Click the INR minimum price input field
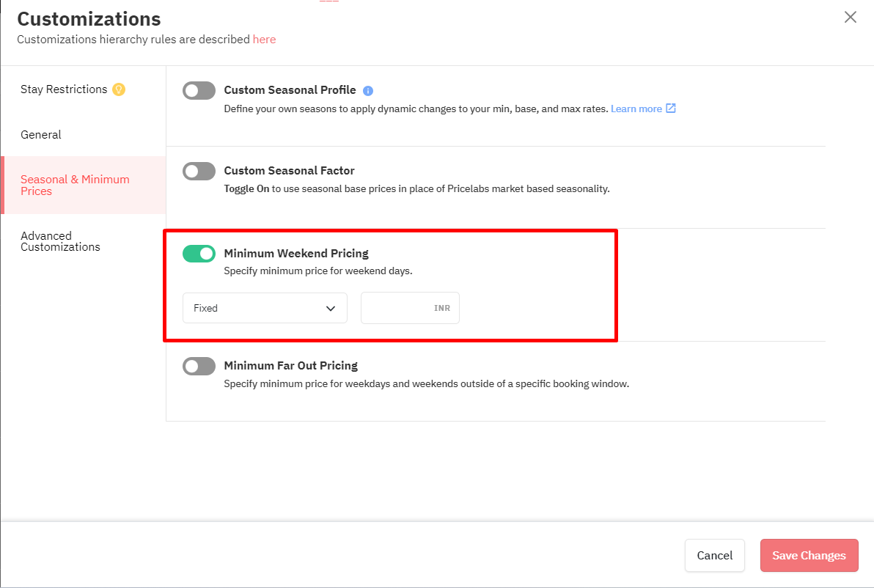 [x=411, y=308]
